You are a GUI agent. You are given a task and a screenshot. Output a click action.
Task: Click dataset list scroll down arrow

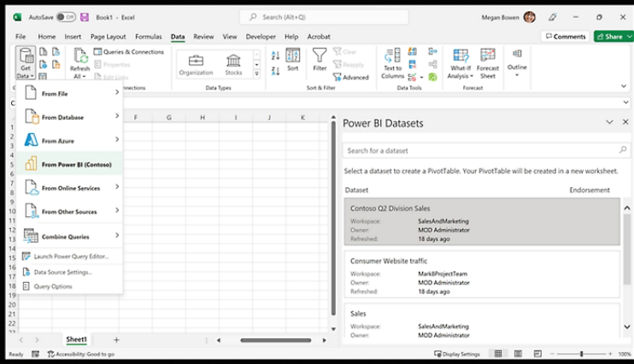626,326
